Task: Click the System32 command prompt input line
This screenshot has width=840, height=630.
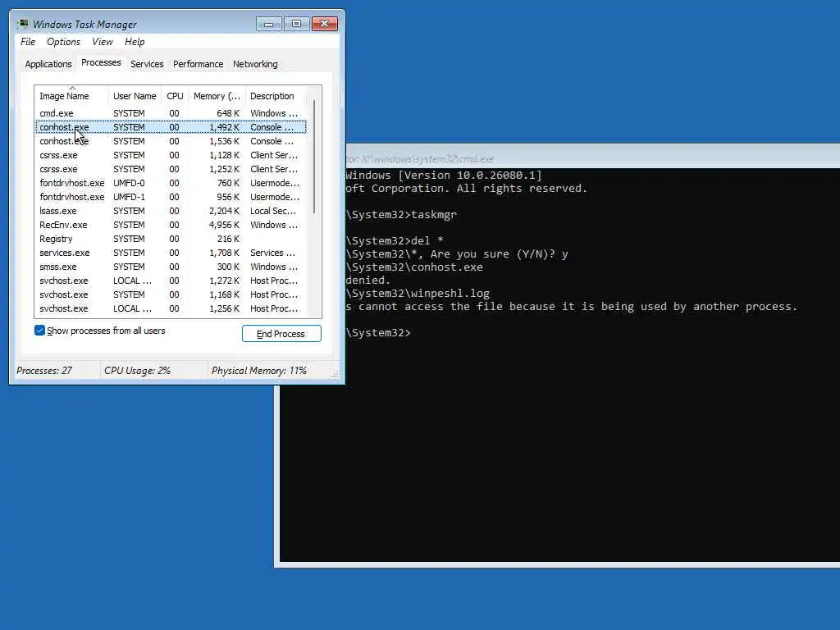Action: click(x=378, y=333)
